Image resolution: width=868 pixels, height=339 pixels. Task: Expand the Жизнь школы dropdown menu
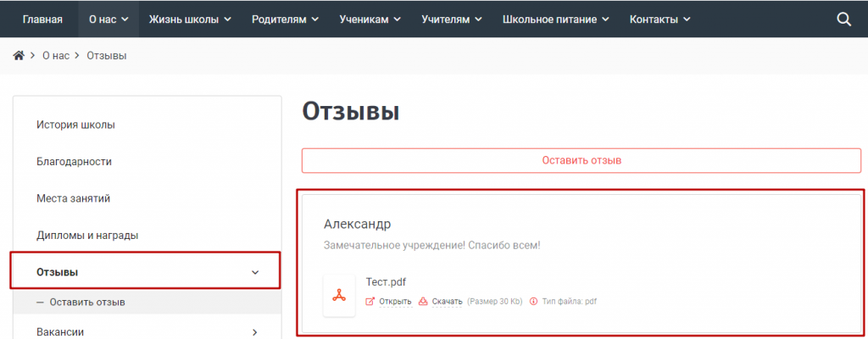click(x=191, y=19)
